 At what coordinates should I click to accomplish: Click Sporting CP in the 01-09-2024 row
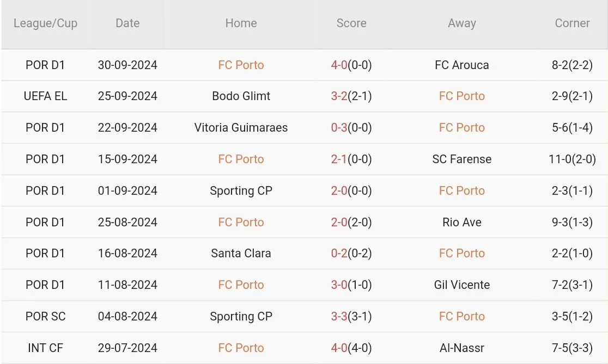click(x=241, y=190)
